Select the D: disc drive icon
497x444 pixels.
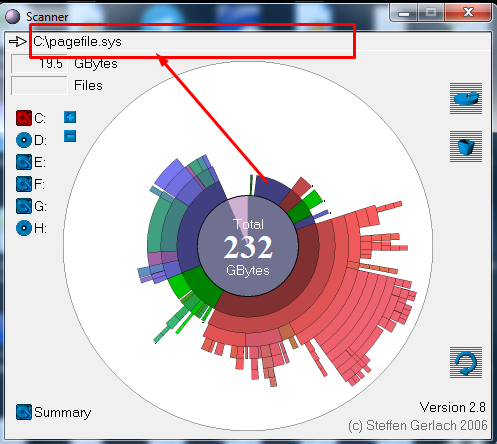click(24, 140)
